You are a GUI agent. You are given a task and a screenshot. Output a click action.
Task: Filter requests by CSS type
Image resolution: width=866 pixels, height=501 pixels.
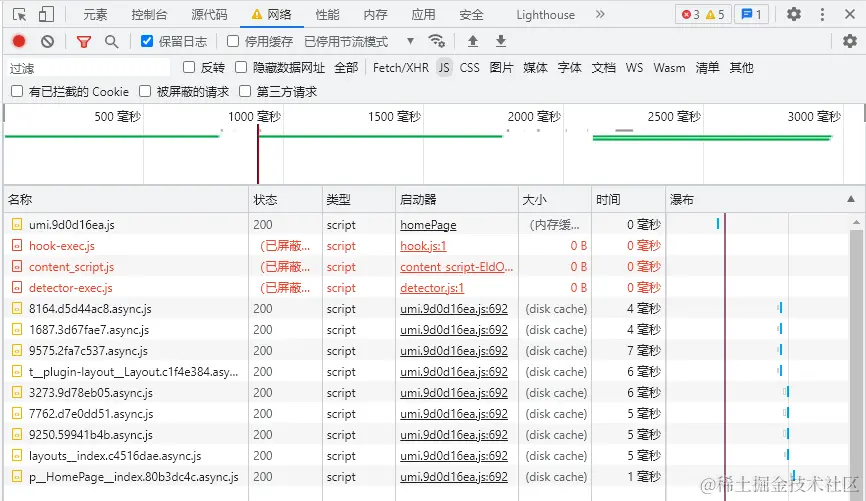point(469,67)
